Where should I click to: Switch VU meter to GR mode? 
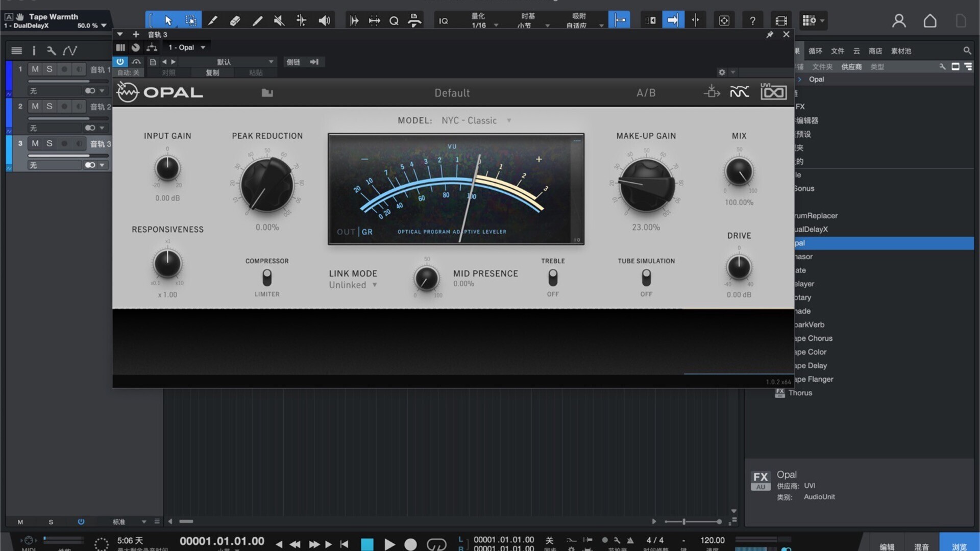[x=367, y=232]
